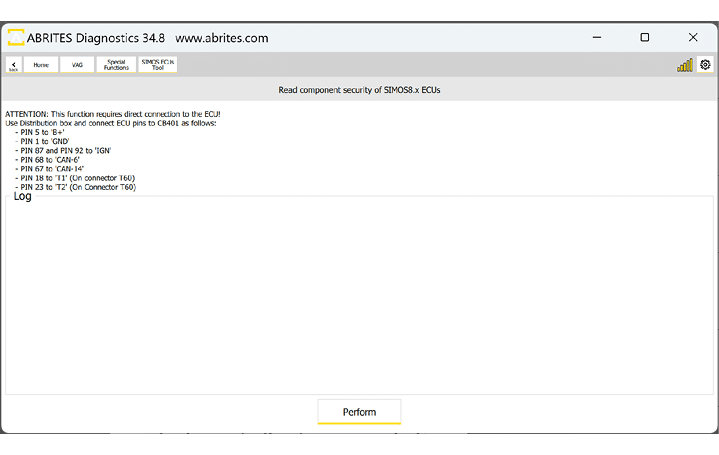Go to the Home breadcrumb
This screenshot has height=455, width=719.
(40, 65)
